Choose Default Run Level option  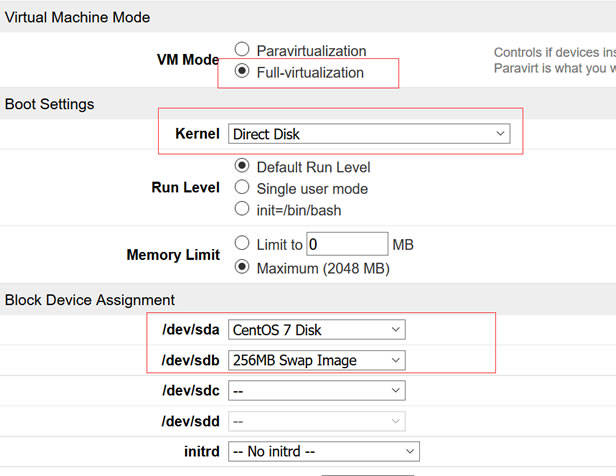click(x=242, y=165)
